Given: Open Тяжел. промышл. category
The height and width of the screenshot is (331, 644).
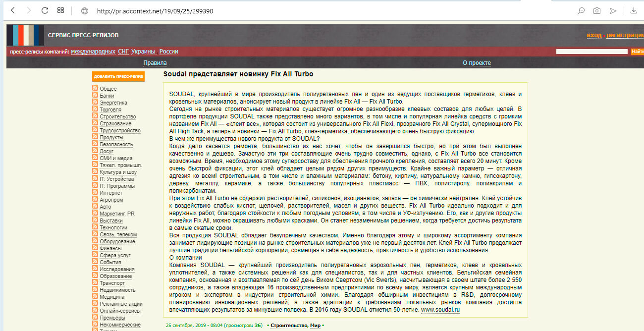Looking at the screenshot, I should point(121,165).
